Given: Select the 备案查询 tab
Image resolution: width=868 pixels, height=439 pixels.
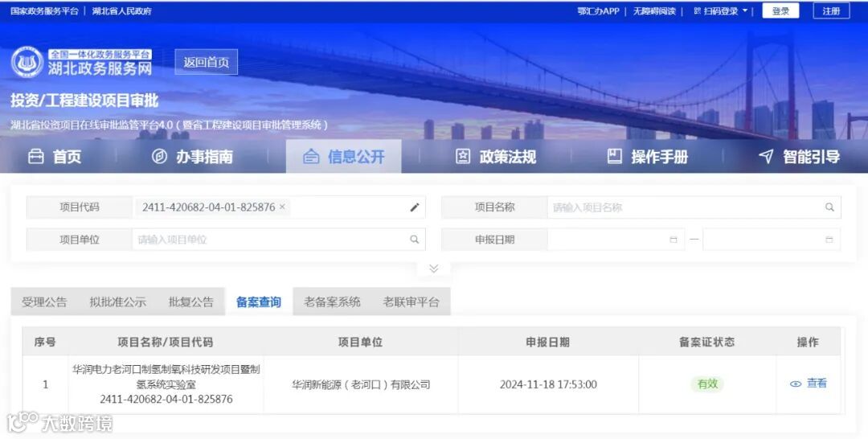Looking at the screenshot, I should point(259,302).
